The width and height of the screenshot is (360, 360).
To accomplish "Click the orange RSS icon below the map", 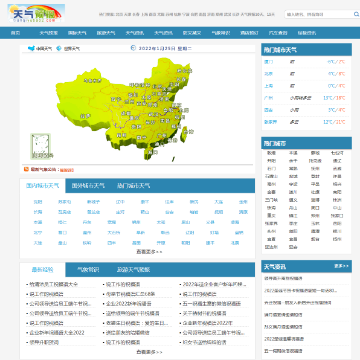I will pyautogui.click(x=26, y=169).
